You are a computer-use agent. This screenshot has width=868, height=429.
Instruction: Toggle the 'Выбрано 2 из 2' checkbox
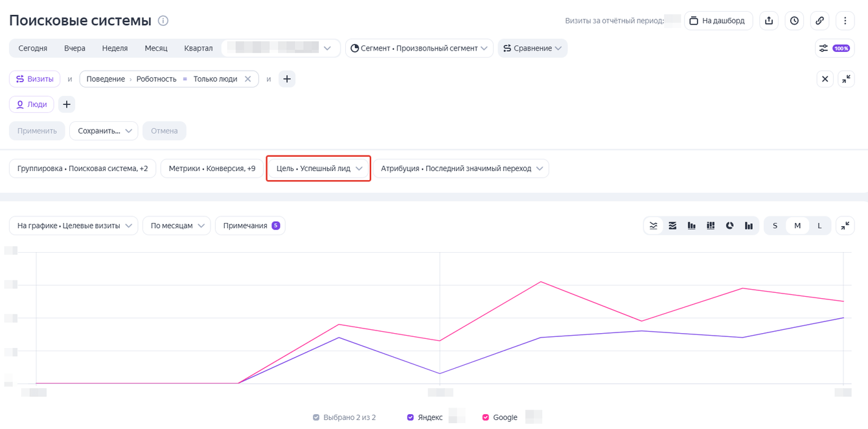pos(316,417)
